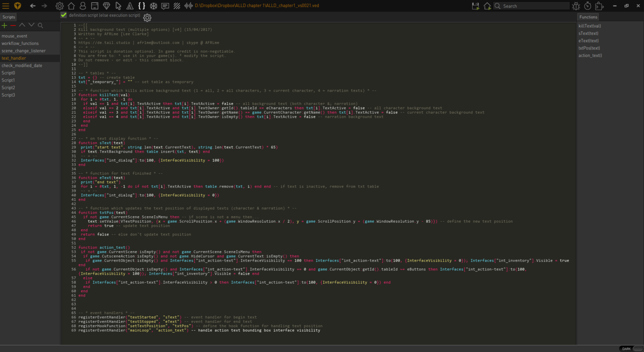Open the Particles snowflake icon
Viewport: 644px width, 352px height.
coord(154,6)
